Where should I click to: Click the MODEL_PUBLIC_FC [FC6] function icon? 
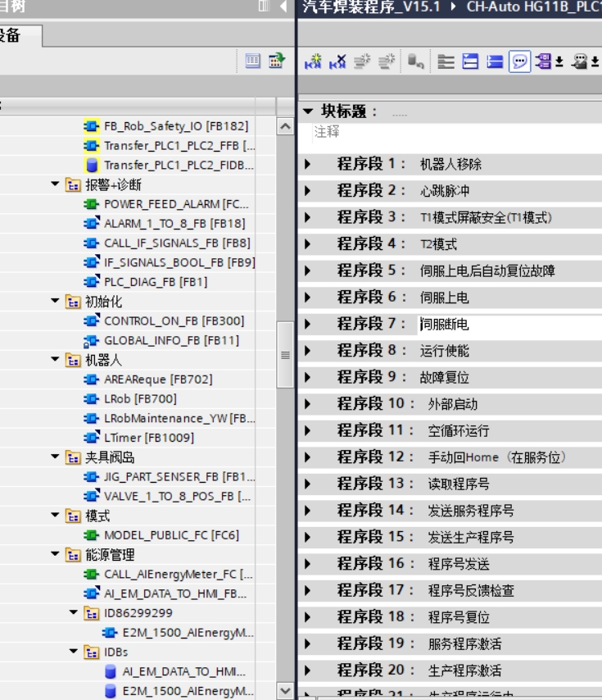91,534
